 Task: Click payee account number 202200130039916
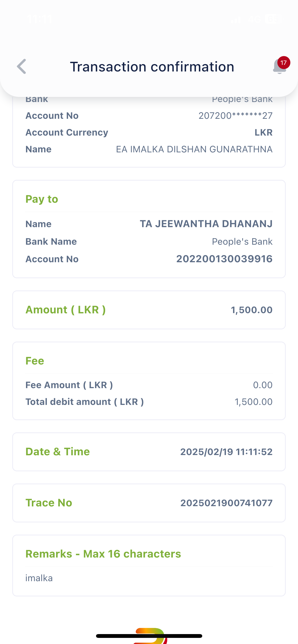click(224, 259)
